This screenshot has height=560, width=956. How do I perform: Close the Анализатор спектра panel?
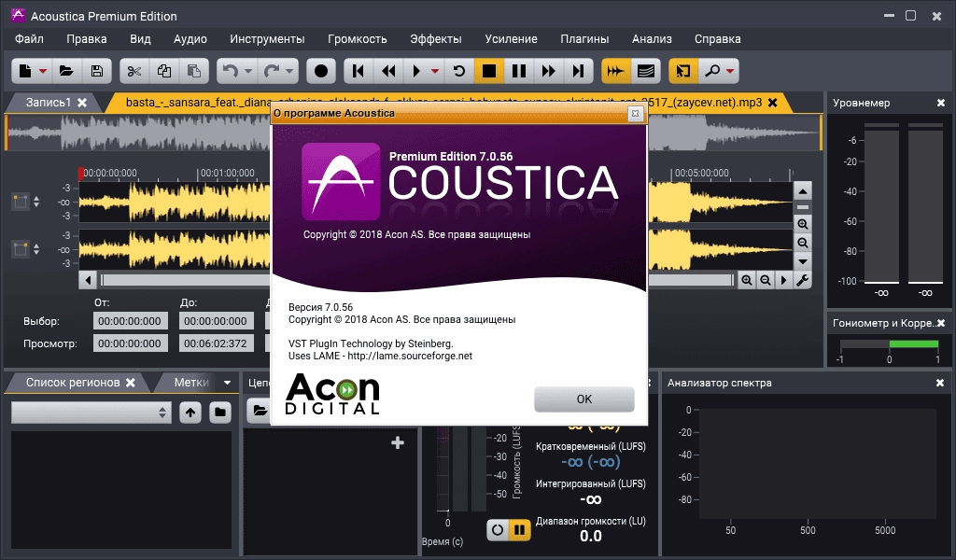940,383
